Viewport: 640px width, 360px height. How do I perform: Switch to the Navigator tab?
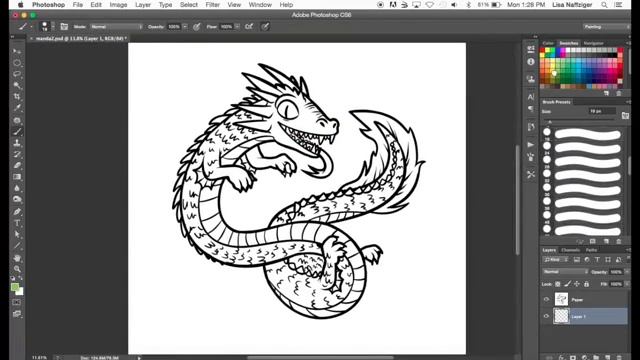coord(593,43)
